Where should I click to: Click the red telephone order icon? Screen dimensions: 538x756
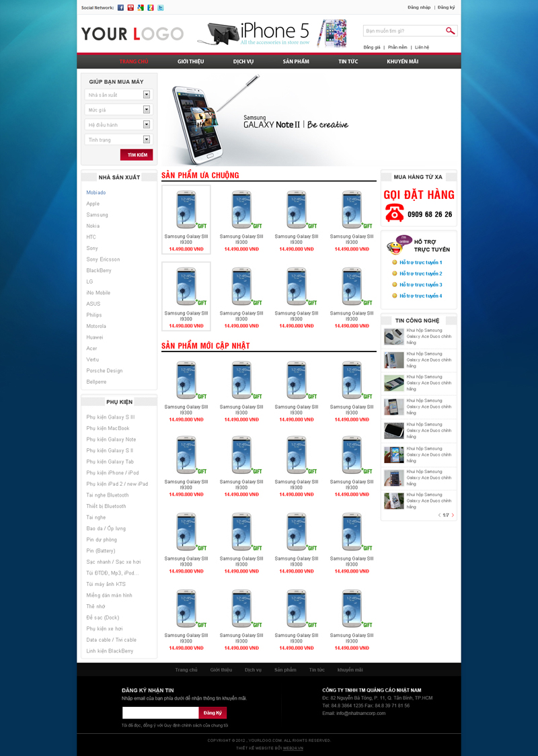click(394, 212)
